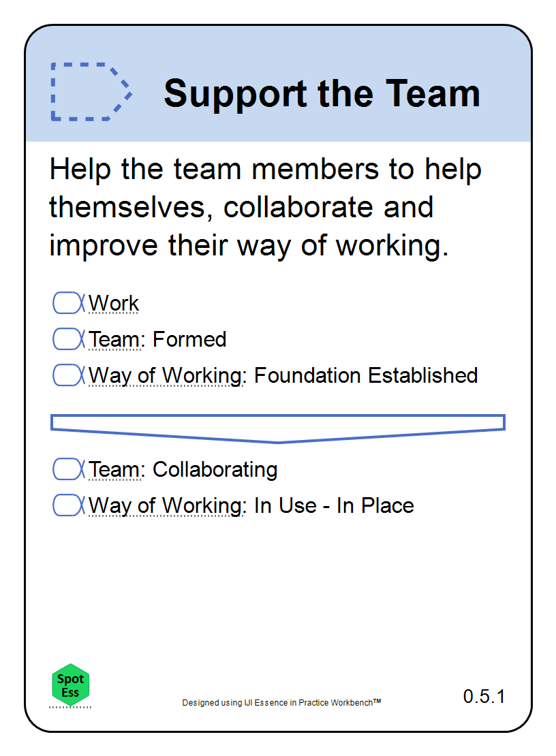556x756 pixels.
Task: Click the state icon beside Team: Formed
Action: [69, 339]
